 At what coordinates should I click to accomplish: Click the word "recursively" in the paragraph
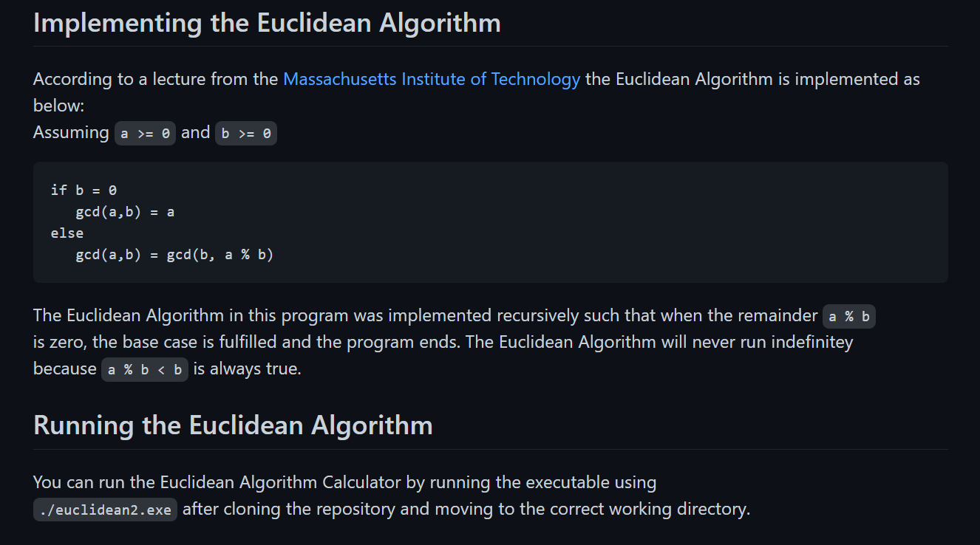[537, 315]
